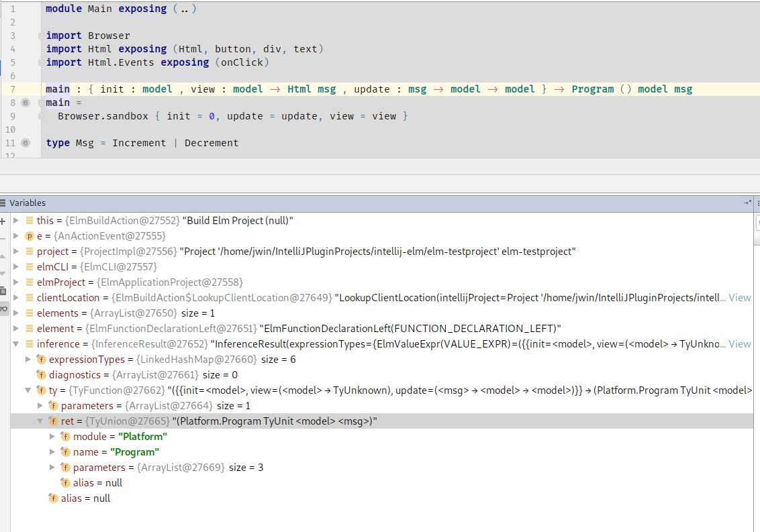Expand the expressionTypes node
Image resolution: width=760 pixels, height=532 pixels.
(28, 359)
